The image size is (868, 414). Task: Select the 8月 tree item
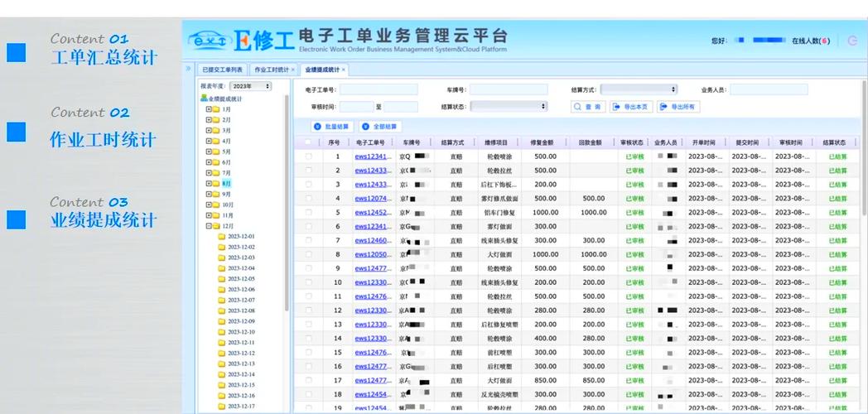(x=226, y=184)
